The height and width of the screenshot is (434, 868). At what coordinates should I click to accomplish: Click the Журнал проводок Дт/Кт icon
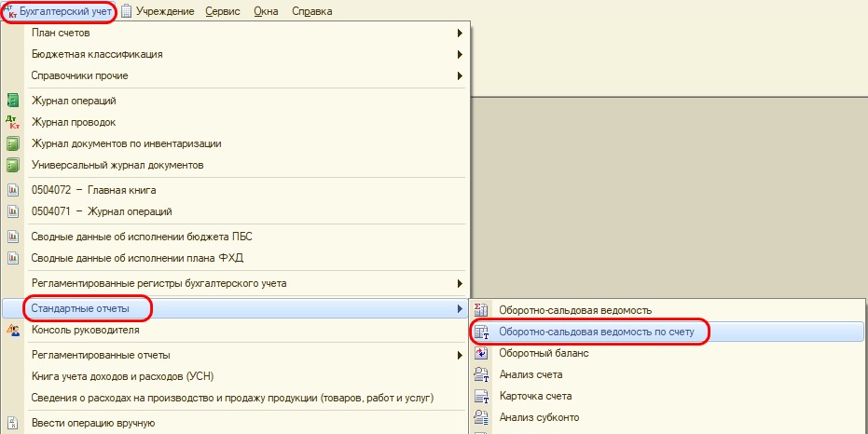[13, 122]
